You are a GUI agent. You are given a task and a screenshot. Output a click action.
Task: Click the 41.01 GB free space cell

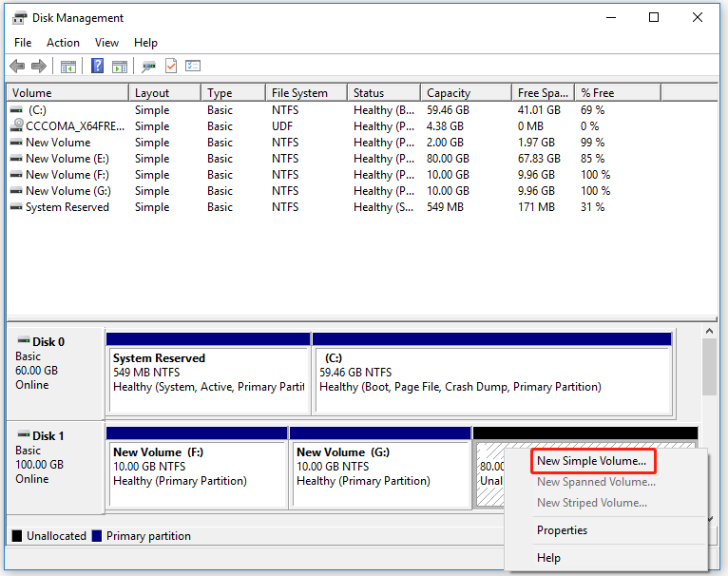539,110
